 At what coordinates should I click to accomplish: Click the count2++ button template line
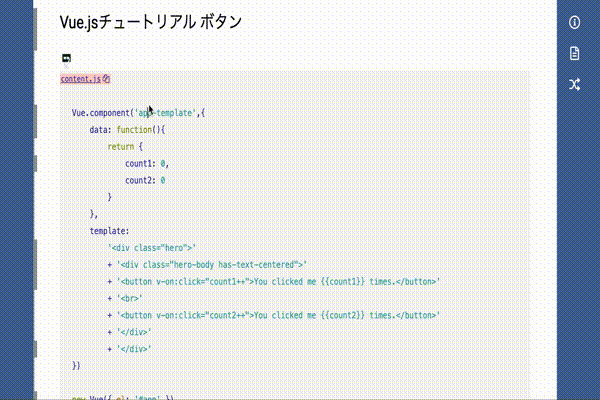(274, 315)
